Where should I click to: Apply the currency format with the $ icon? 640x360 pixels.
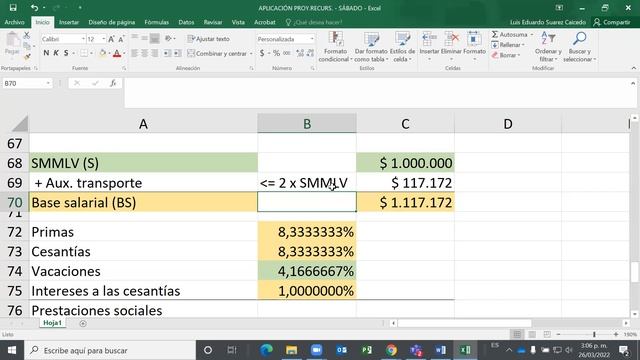click(x=262, y=53)
